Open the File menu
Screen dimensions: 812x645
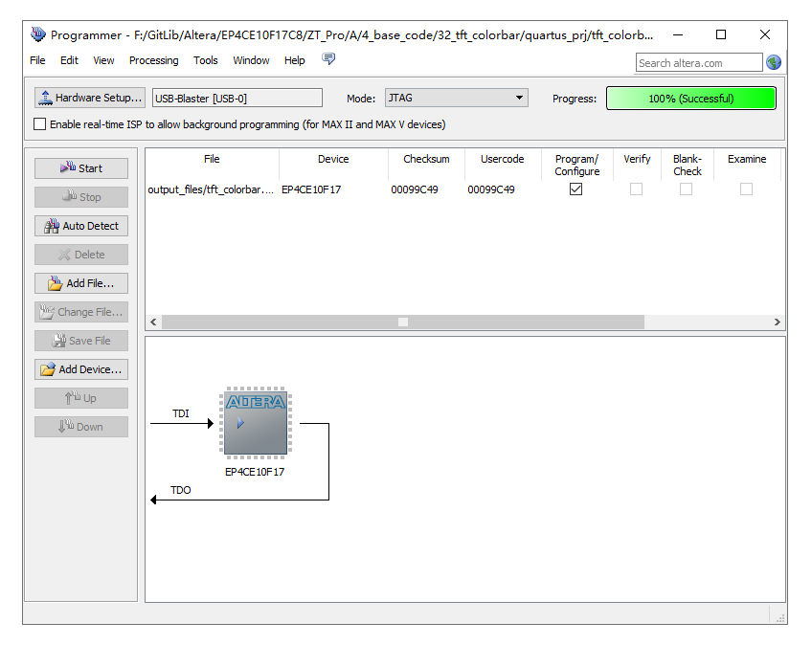[37, 60]
